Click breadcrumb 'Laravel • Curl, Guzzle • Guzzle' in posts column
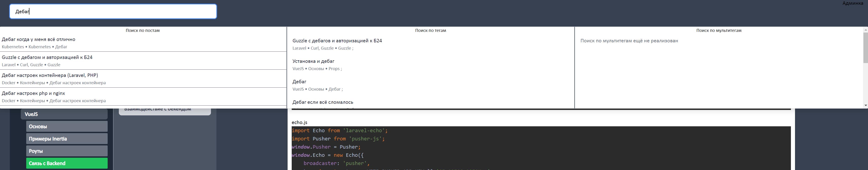868x170 pixels. (31, 65)
